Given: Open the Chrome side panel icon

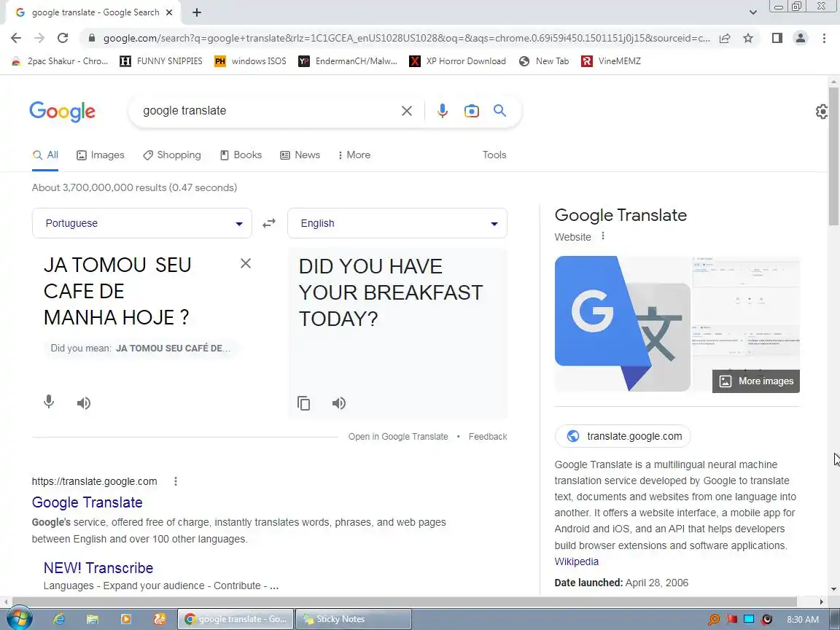Looking at the screenshot, I should (x=777, y=38).
